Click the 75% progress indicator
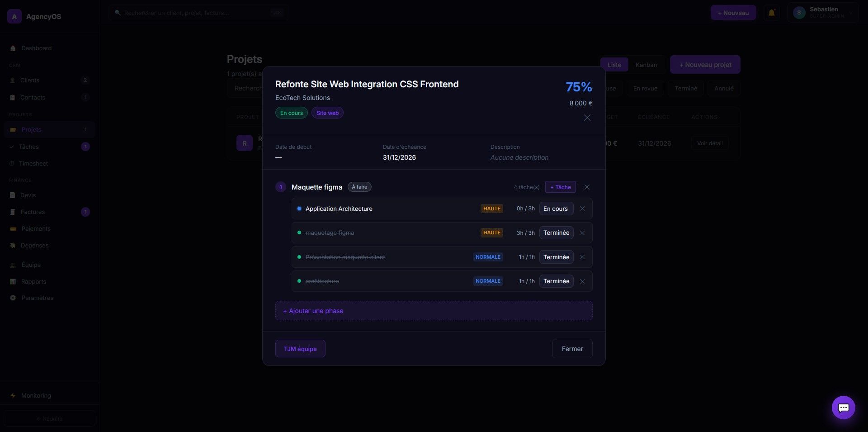Screen dimensions: 868x432 [x=579, y=87]
